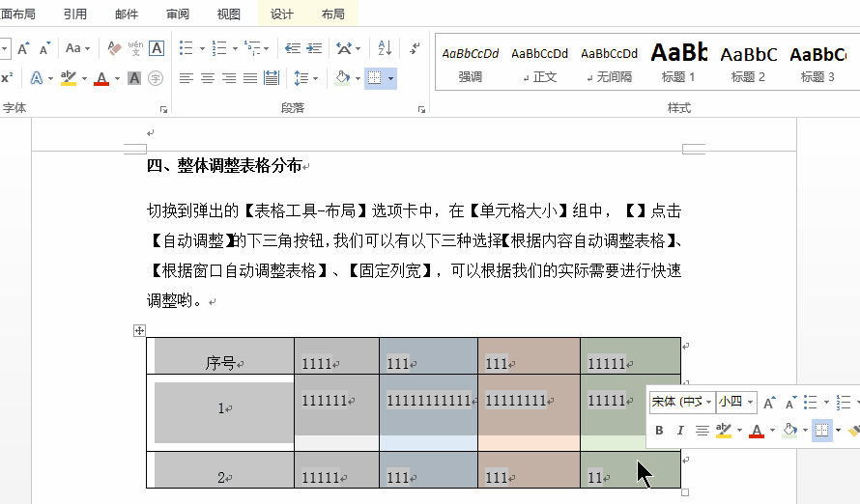The width and height of the screenshot is (860, 504).
Task: Center-align text using ribbon paragraph icon
Action: click(x=208, y=78)
